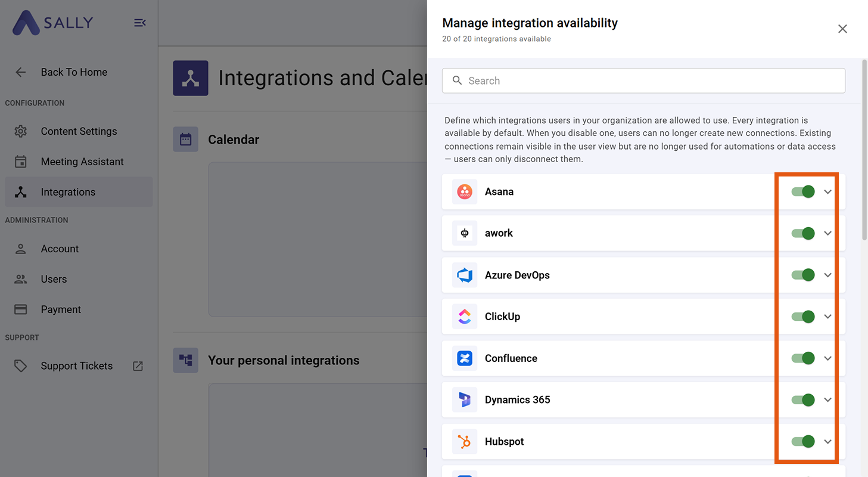The height and width of the screenshot is (477, 868).
Task: Click the ClickUp logo icon
Action: tap(464, 317)
